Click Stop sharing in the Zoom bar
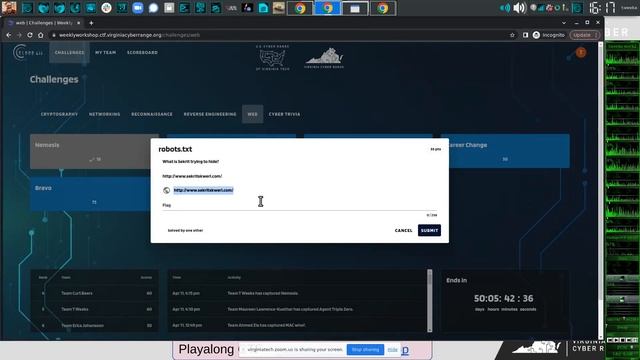The image size is (640, 360). coord(365,350)
